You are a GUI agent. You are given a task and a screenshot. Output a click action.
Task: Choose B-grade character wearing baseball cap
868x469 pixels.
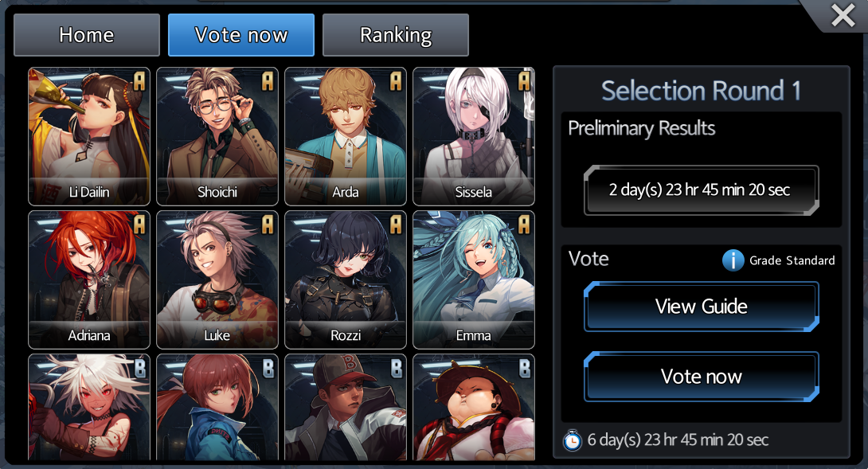click(x=346, y=408)
